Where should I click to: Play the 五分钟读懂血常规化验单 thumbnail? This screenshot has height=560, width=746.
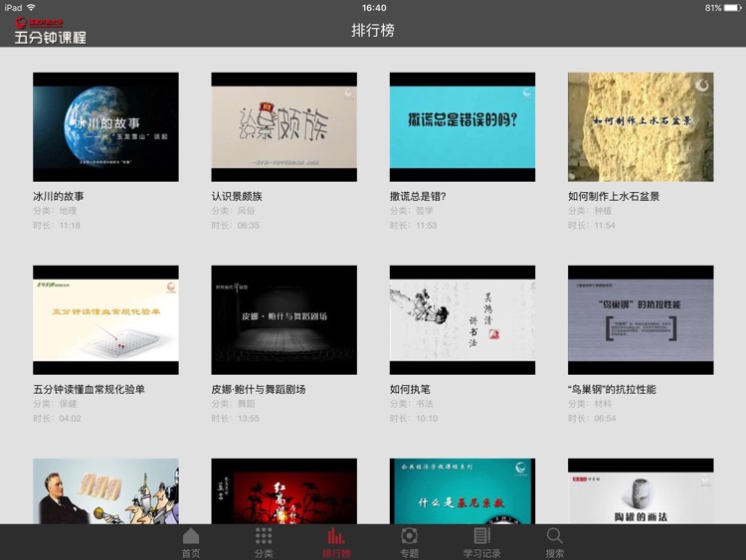pyautogui.click(x=105, y=320)
